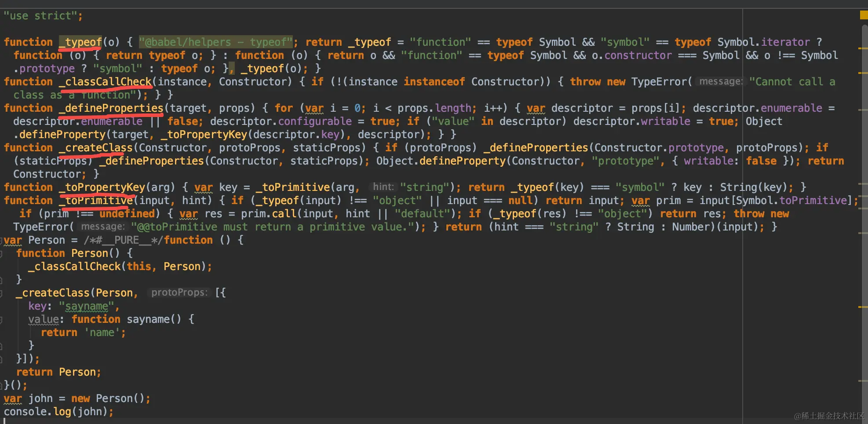Click key in descriptor.key
This screenshot has height=424, width=868.
tap(330, 135)
